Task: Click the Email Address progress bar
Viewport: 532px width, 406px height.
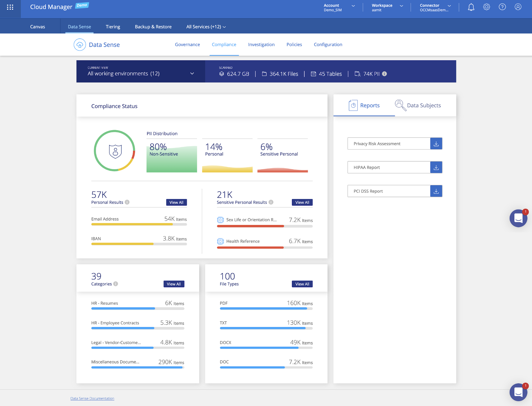Action: (x=139, y=224)
